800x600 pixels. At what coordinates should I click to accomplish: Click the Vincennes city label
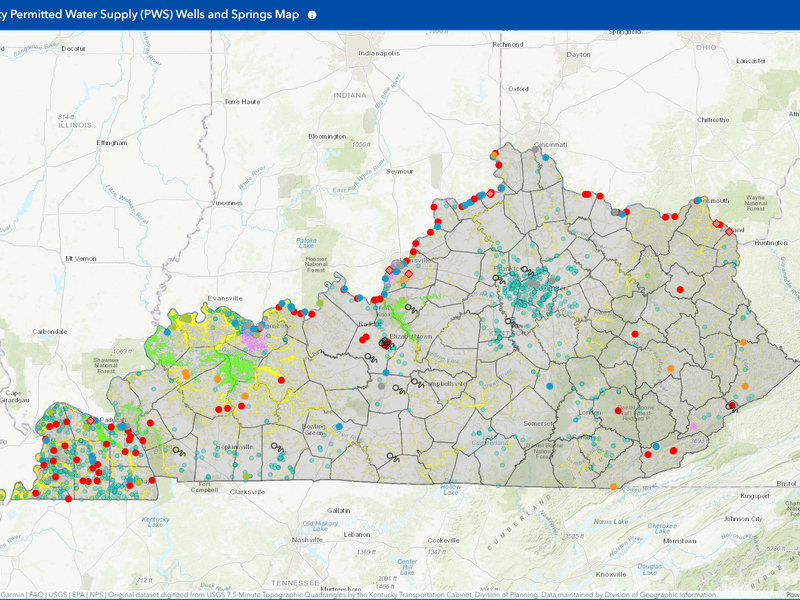[227, 203]
